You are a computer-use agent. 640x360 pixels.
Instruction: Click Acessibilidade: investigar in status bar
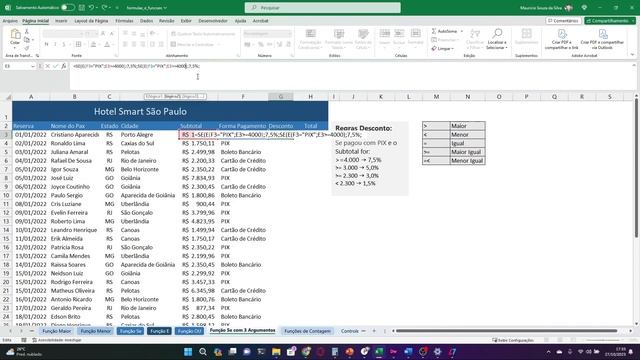tap(57, 340)
